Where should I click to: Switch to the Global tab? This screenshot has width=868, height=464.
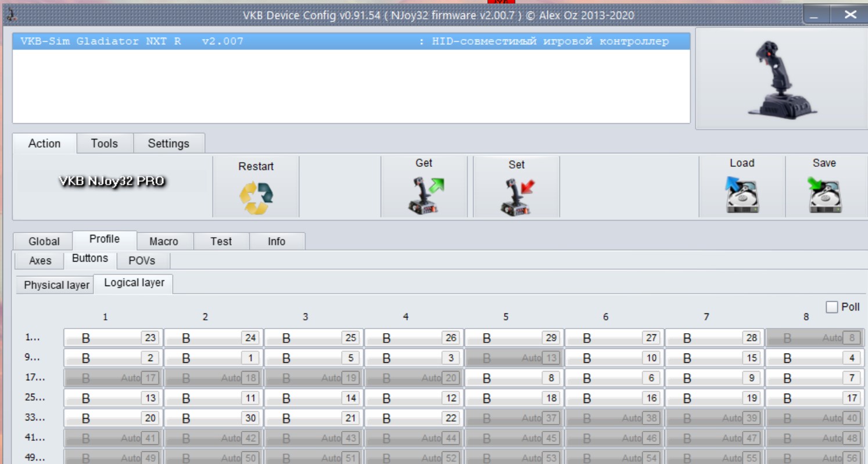point(44,241)
